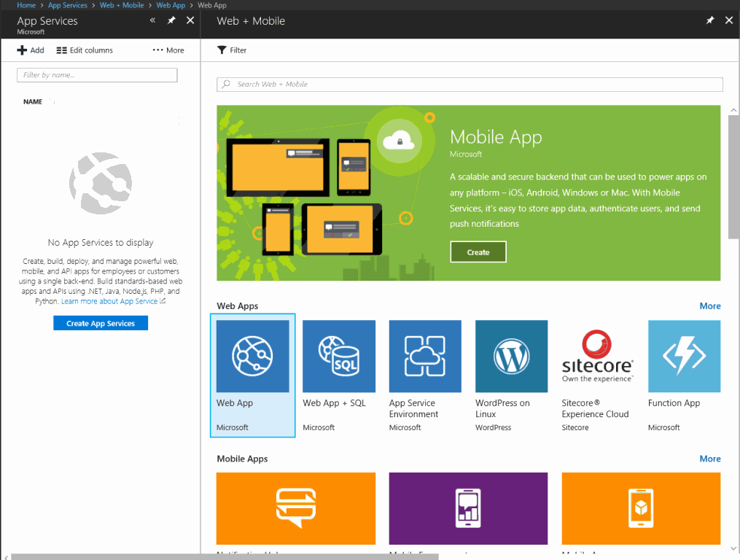Sort by the NAME column header
740x560 pixels.
[33, 101]
